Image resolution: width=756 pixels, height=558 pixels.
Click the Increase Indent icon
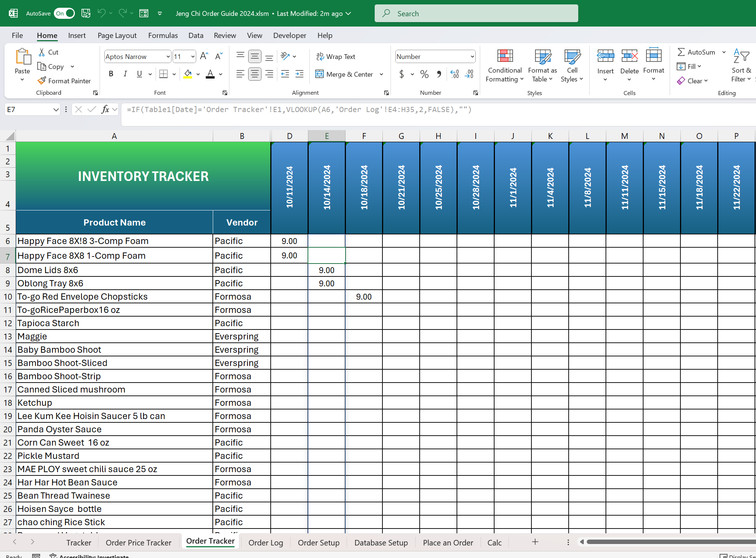tap(299, 74)
